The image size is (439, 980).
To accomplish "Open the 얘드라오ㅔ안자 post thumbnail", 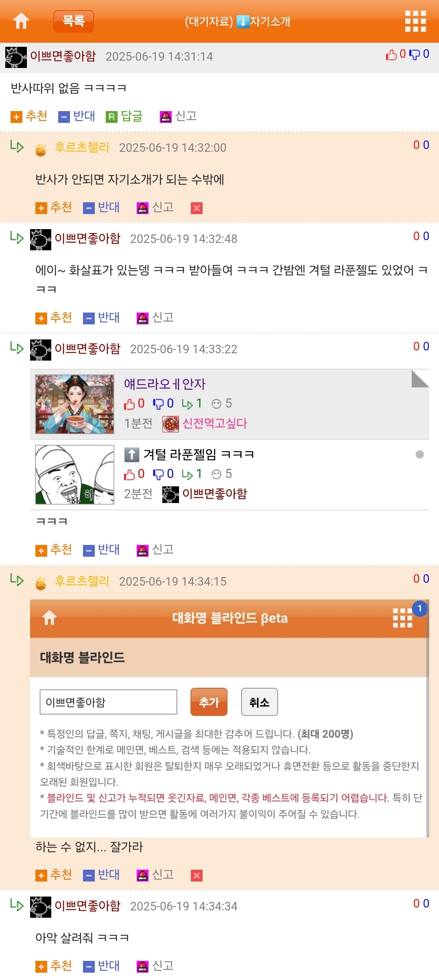I will [x=75, y=404].
